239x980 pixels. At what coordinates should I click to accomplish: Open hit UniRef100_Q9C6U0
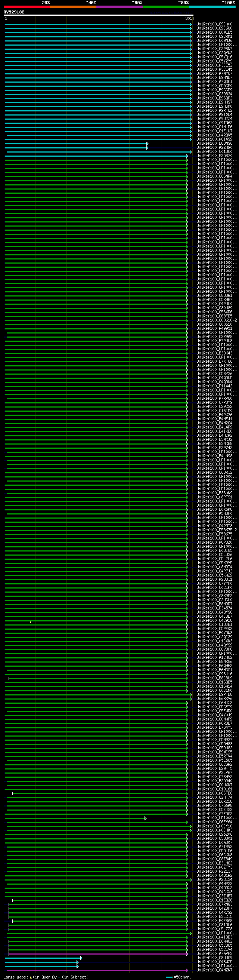[x=214, y=28]
